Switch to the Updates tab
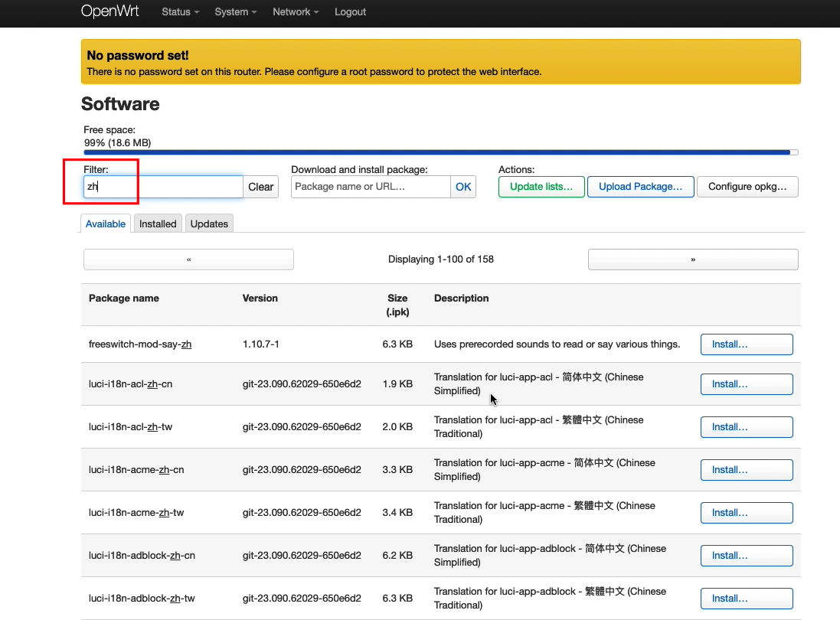The image size is (840, 620). pos(209,224)
